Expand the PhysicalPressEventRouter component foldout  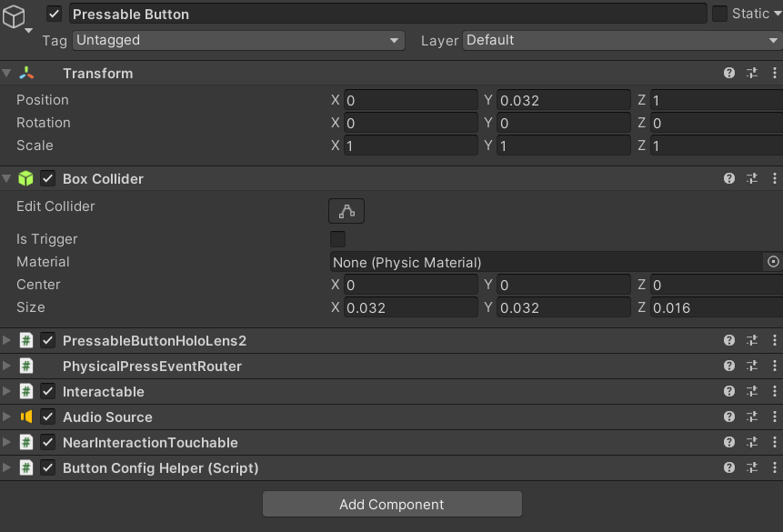(6, 366)
